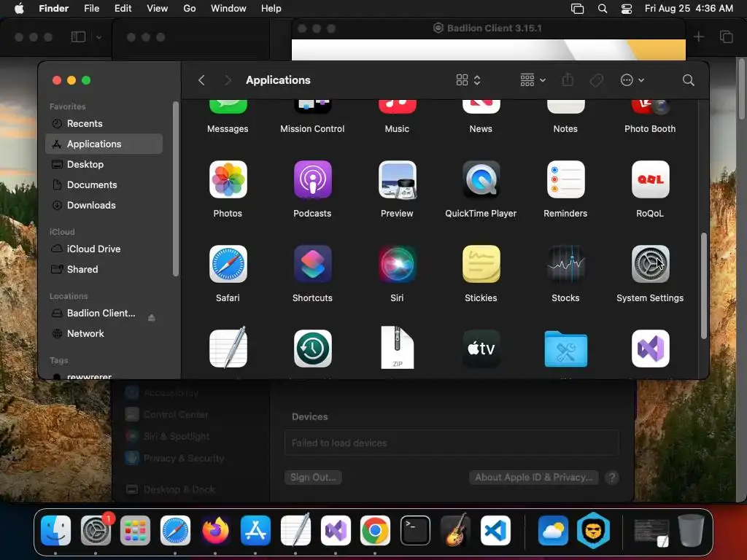Open background window sidebar toggle dropdown arrow
Screen dimensions: 747x560
[98, 37]
